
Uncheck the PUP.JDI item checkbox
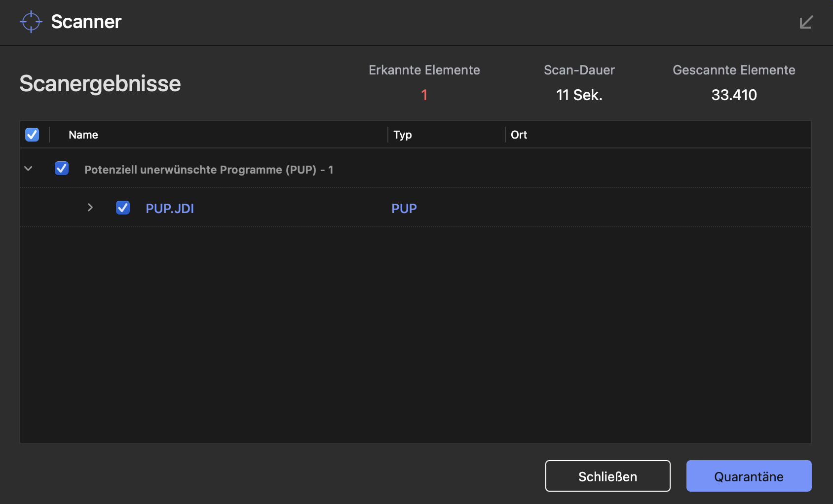point(123,208)
